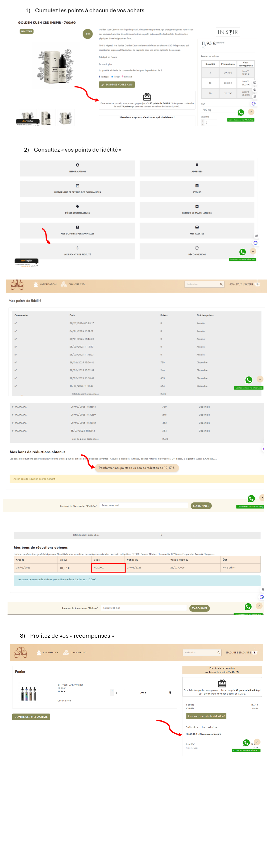Adjust quantity stepper for KIT TYRO NANO VAPTIO

pyautogui.click(x=117, y=693)
